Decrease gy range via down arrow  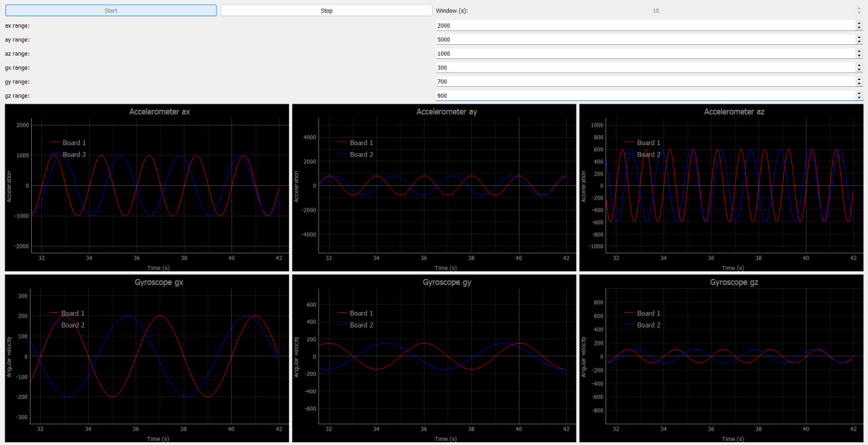point(859,85)
